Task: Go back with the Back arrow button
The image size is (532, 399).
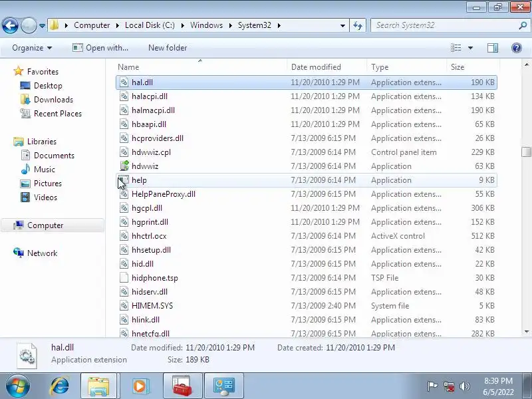Action: click(10, 25)
